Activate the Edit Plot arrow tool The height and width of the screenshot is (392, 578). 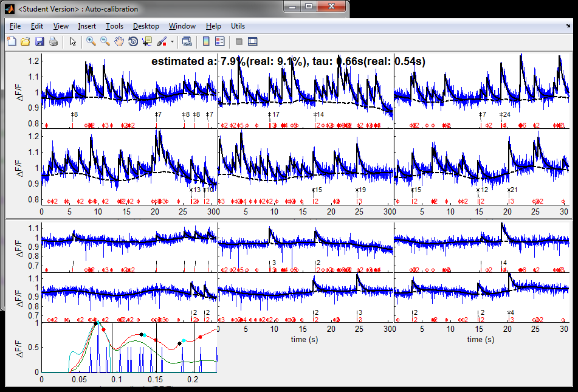73,42
